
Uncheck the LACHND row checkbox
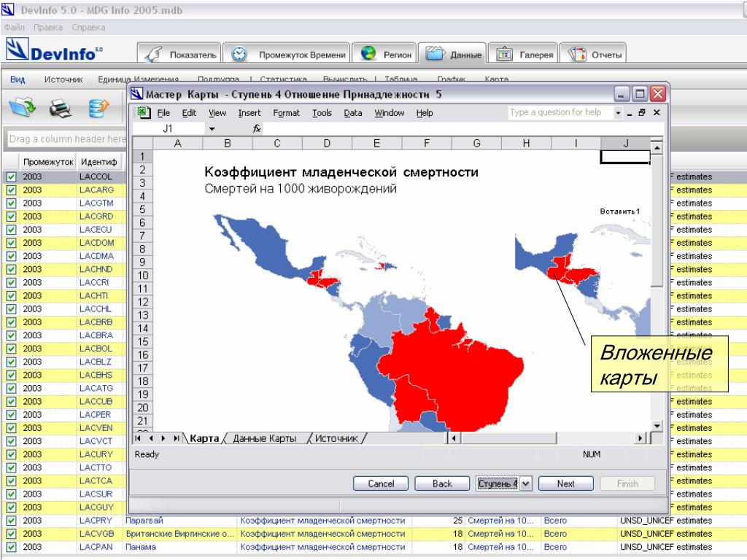point(11,270)
